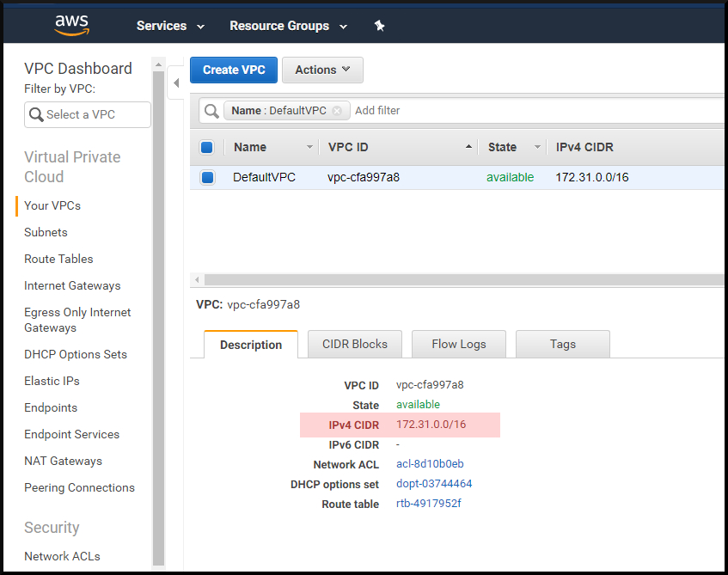Expand the Resource Groups dropdown
The height and width of the screenshot is (575, 728).
[287, 26]
